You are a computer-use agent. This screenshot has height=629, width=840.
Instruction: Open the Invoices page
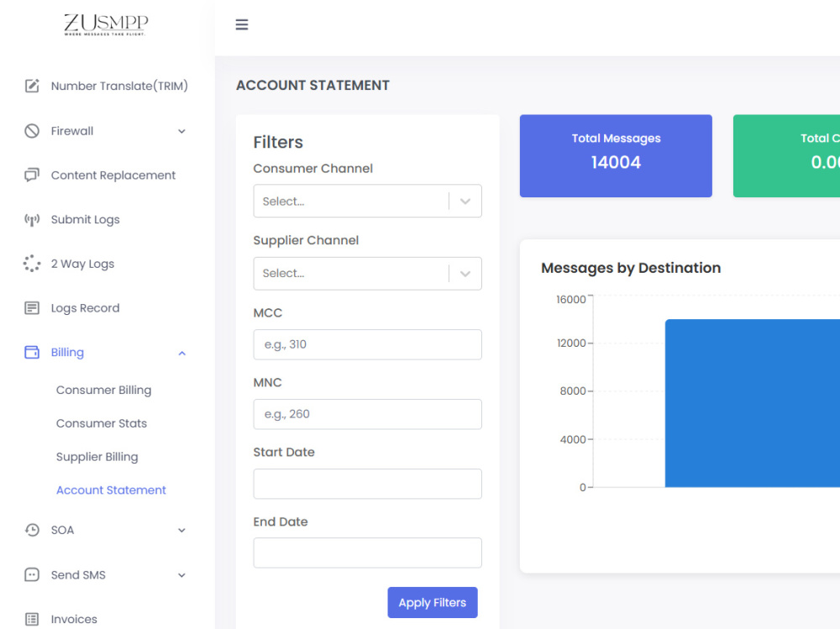pos(74,619)
